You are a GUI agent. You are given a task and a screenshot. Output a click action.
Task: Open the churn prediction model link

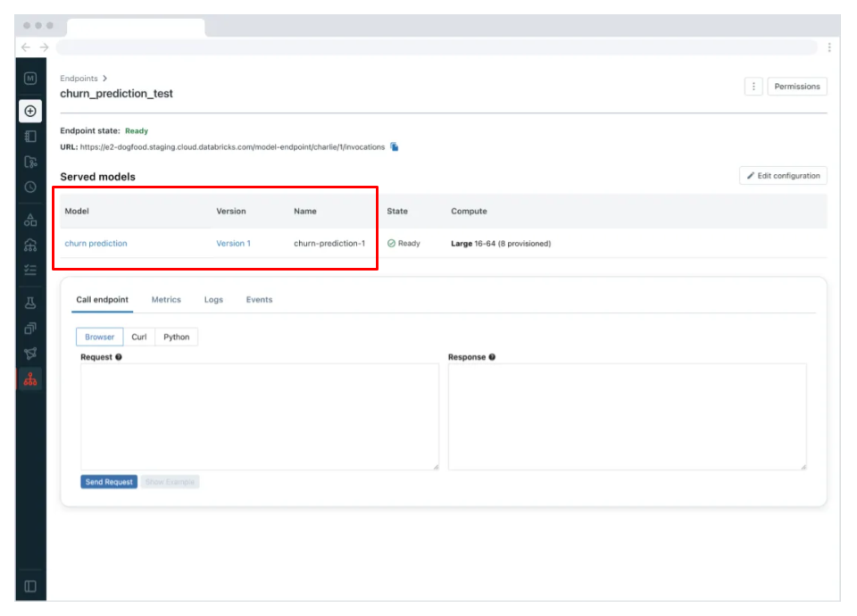point(96,243)
